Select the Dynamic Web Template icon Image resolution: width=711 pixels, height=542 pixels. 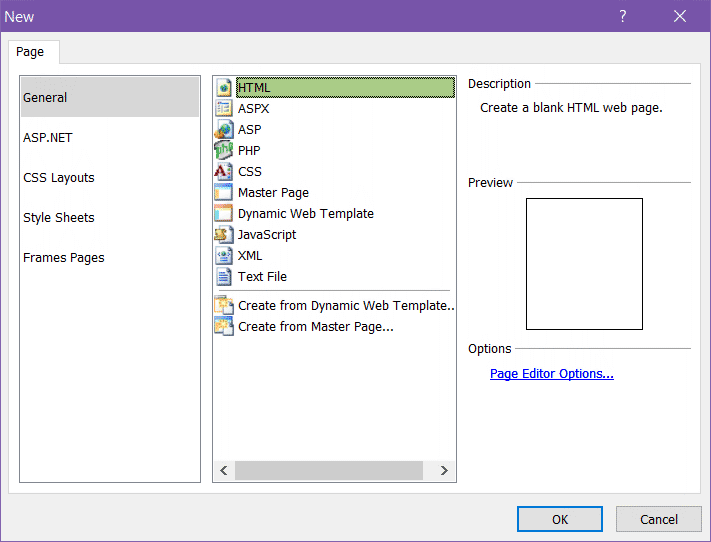(x=224, y=214)
